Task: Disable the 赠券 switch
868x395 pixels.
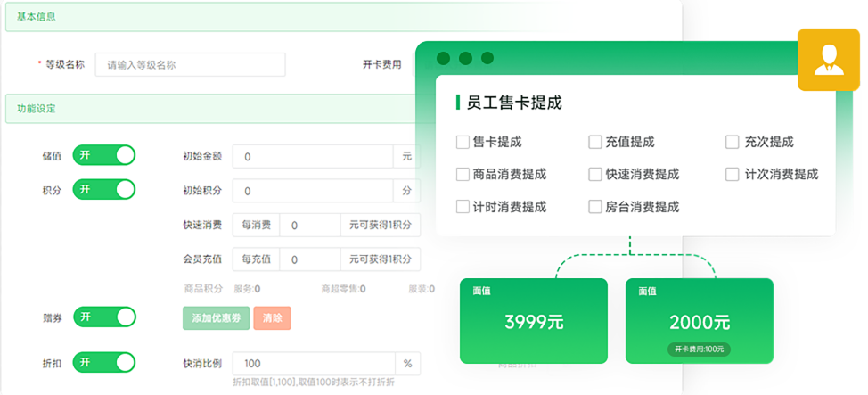Action: click(x=104, y=317)
